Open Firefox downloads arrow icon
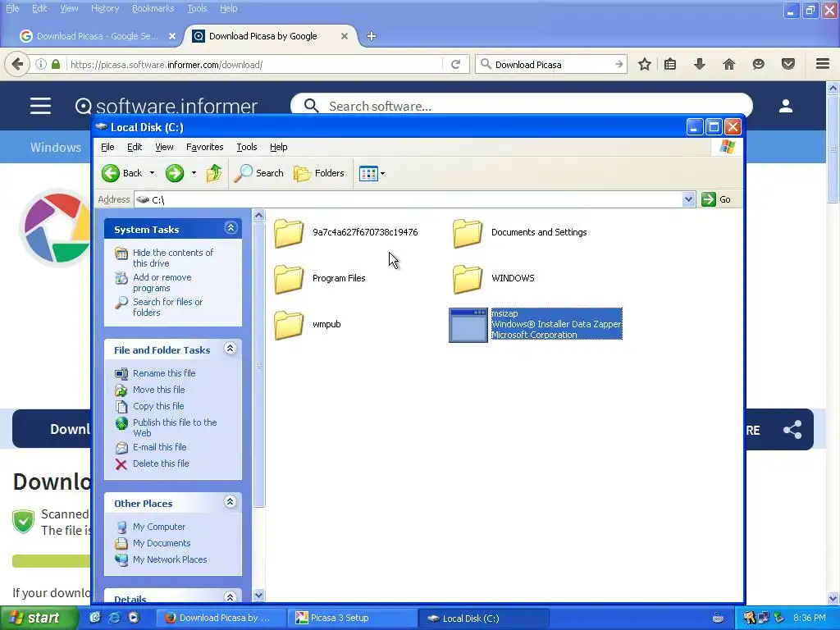The image size is (840, 630). click(700, 64)
